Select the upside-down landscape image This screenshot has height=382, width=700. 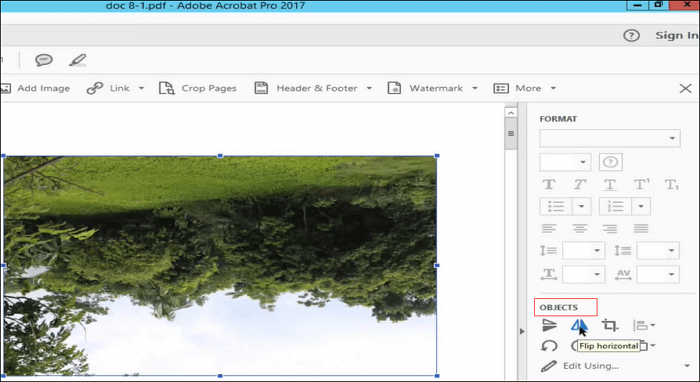[x=220, y=266]
